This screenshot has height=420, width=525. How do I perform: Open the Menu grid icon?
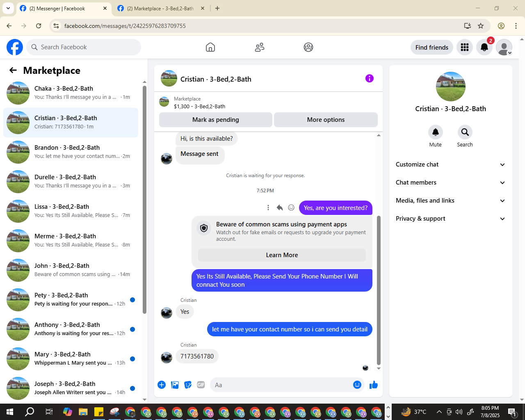465,47
